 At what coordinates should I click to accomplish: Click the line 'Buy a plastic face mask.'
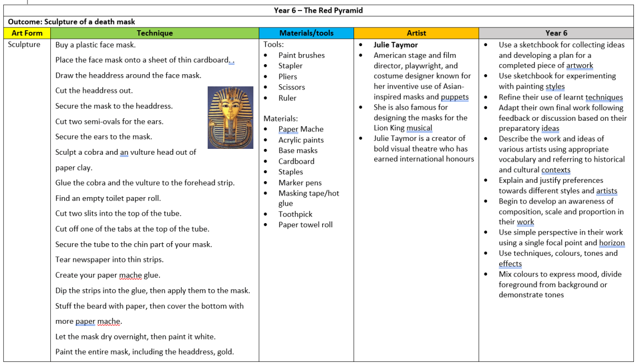[x=95, y=45]
